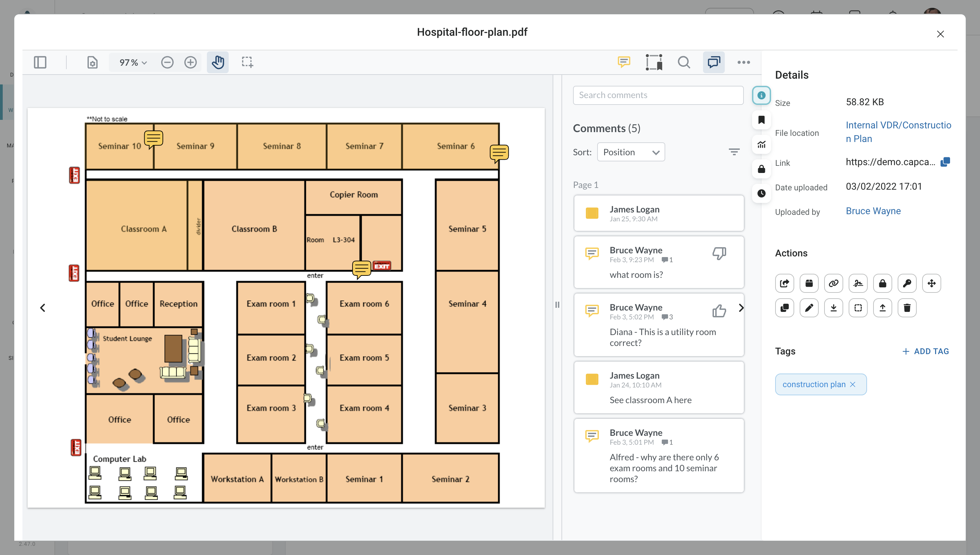
Task: Click the comments filter icon
Action: [x=734, y=152]
